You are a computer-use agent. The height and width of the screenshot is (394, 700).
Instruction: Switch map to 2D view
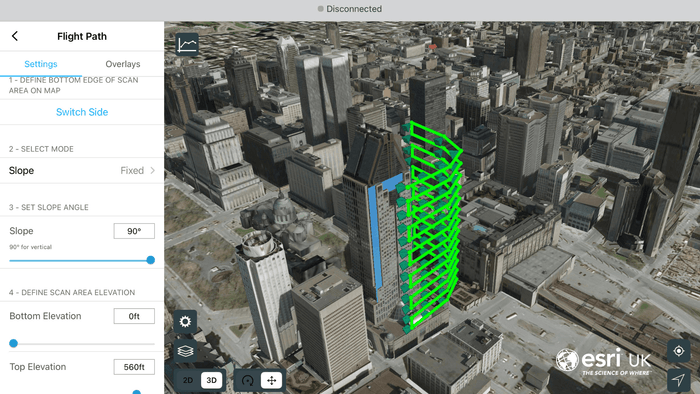tap(188, 380)
